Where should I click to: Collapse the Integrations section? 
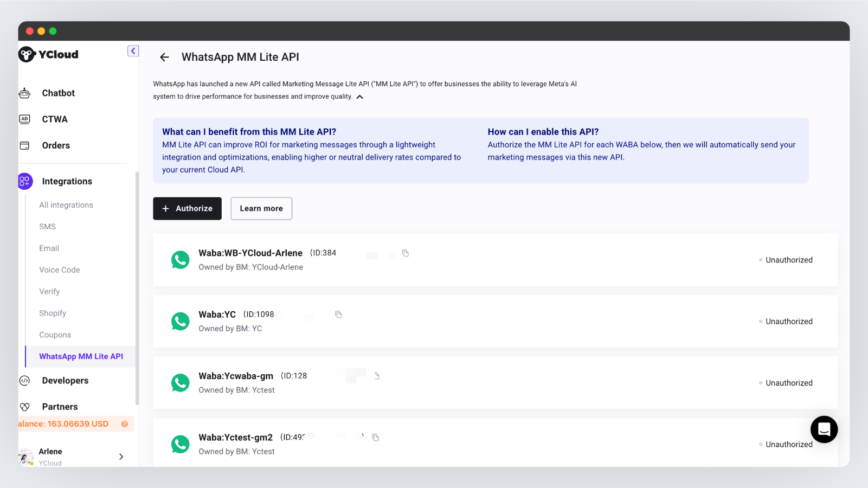pos(67,182)
